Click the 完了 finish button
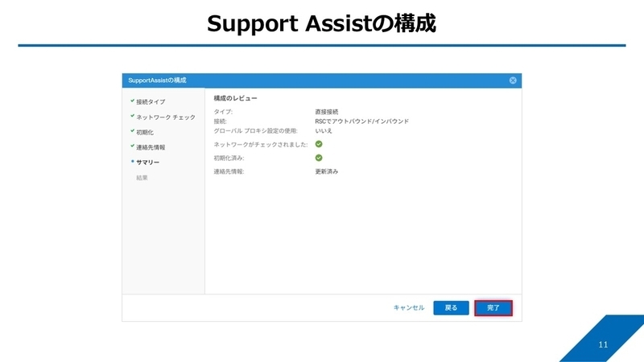The width and height of the screenshot is (644, 362). click(x=493, y=308)
